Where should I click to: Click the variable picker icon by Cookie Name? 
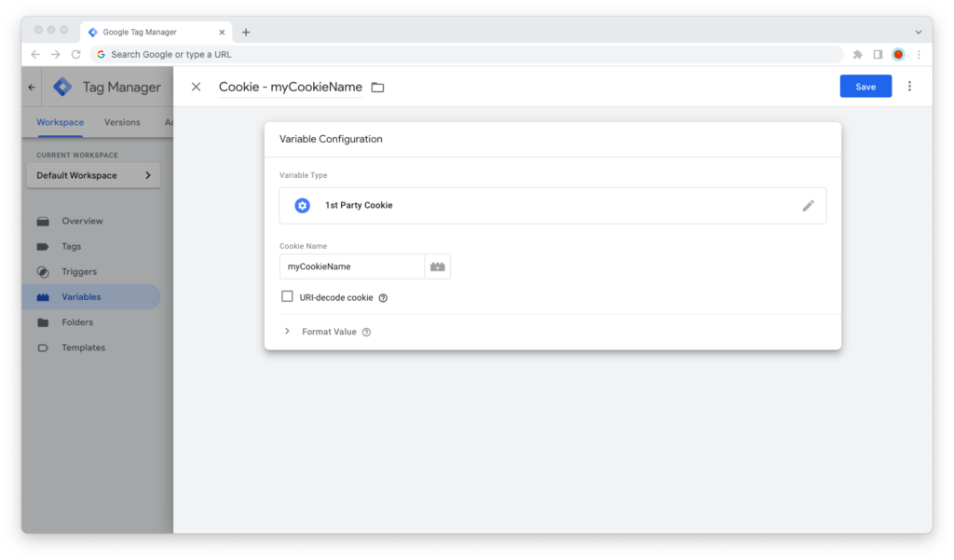[x=438, y=266]
